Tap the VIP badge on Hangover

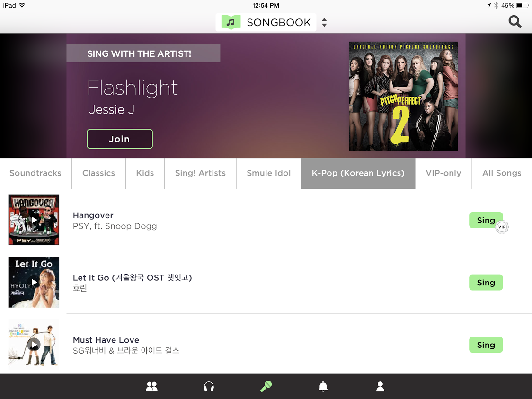(502, 227)
